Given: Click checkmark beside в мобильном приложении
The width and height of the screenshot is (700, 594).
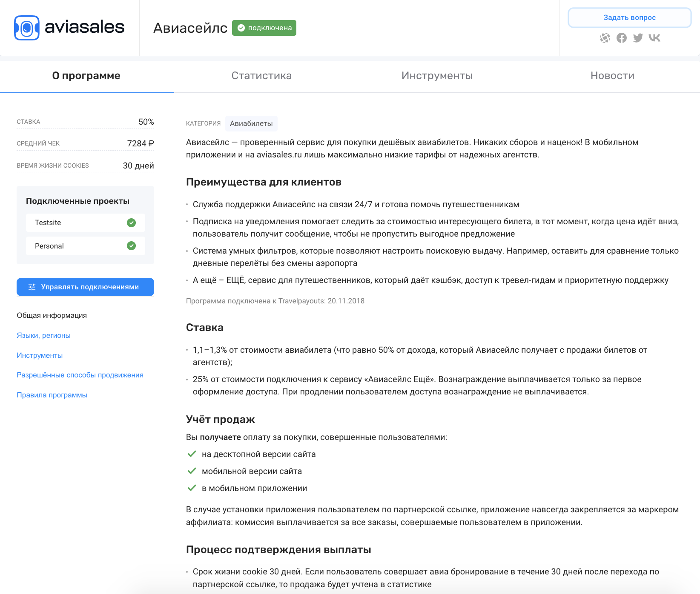Looking at the screenshot, I should click(x=192, y=488).
